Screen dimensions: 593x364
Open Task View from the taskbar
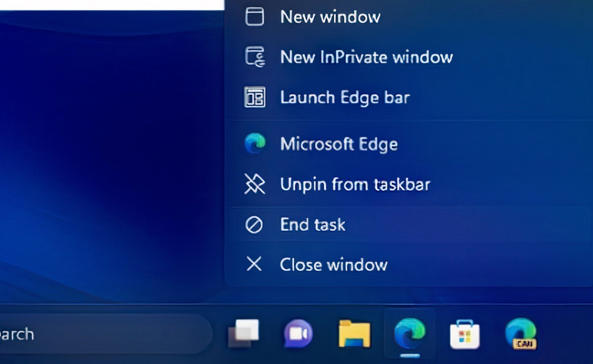click(243, 334)
